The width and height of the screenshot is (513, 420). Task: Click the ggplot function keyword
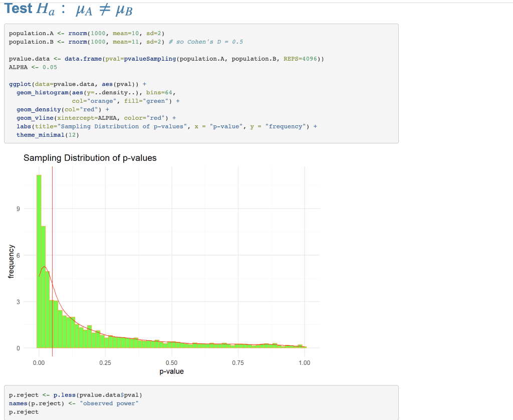tap(20, 84)
